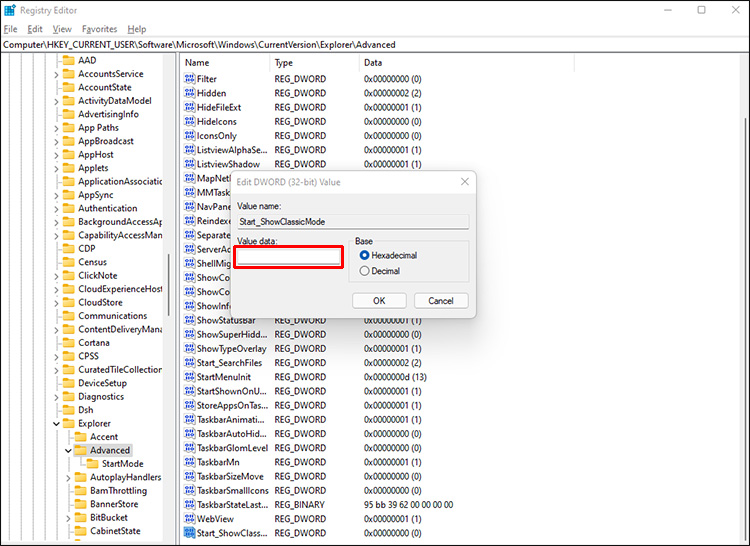Click the Start_SearchFiles value icon

tap(189, 363)
